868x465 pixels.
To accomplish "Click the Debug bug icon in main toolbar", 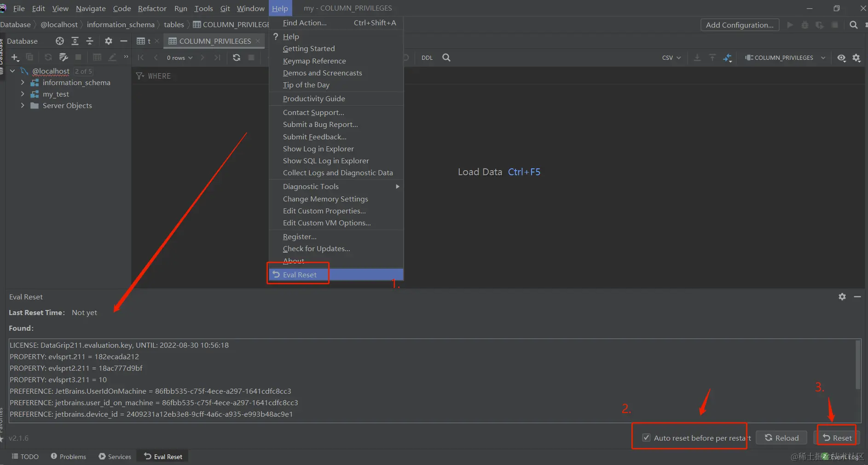I will point(805,25).
